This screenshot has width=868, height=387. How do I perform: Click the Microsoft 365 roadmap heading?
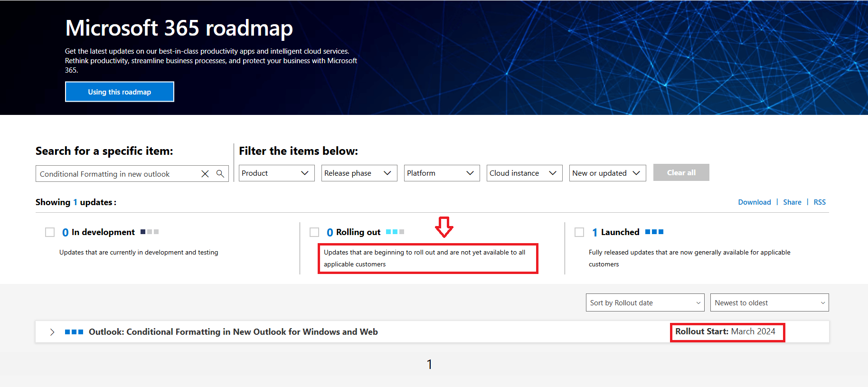click(179, 28)
